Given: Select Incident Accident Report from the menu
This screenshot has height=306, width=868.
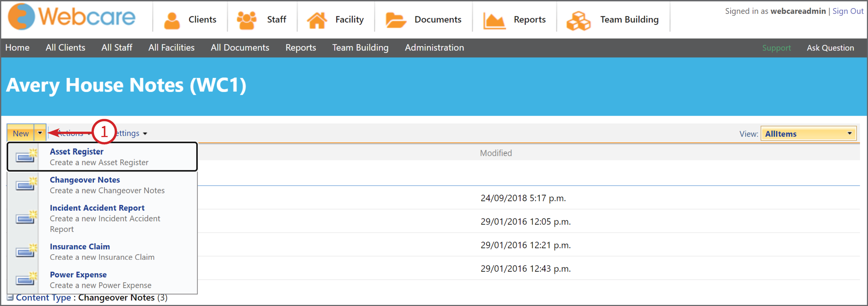Looking at the screenshot, I should 97,208.
